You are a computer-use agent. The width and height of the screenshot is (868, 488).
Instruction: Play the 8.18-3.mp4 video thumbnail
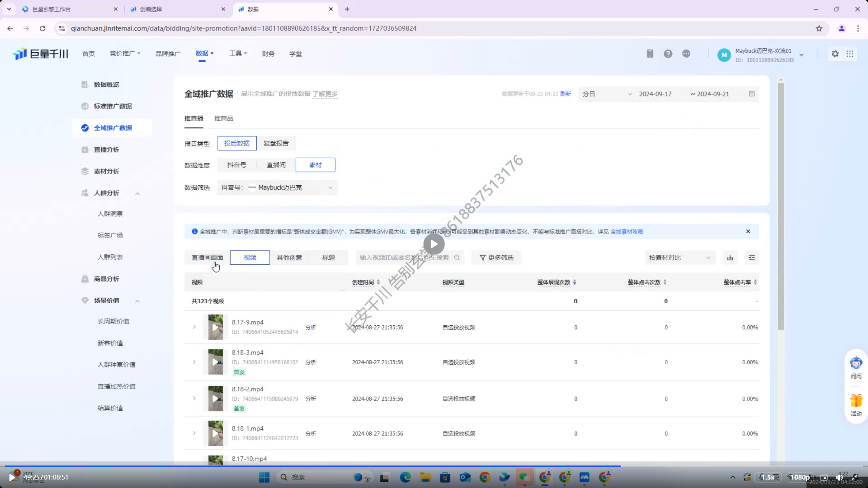tap(215, 362)
